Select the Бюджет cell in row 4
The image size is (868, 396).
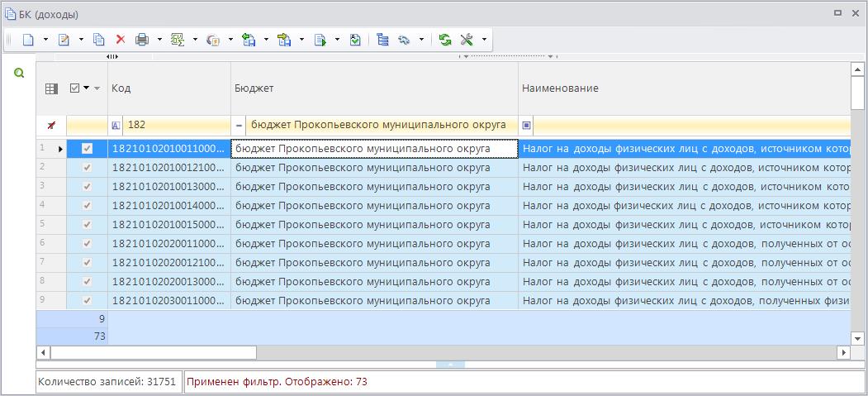[x=375, y=206]
